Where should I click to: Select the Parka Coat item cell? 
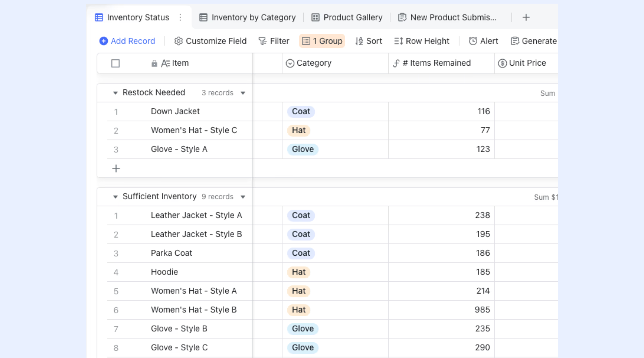[171, 253]
